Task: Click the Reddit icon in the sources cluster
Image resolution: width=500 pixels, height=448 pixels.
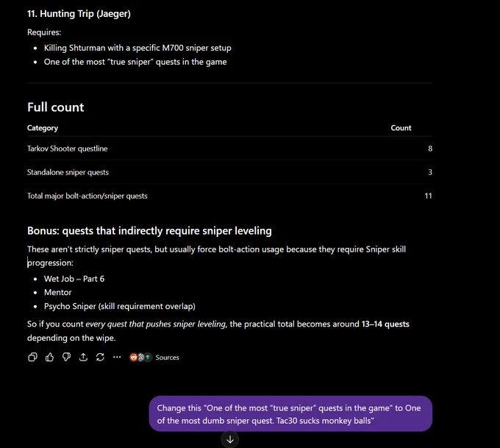Action: point(134,358)
